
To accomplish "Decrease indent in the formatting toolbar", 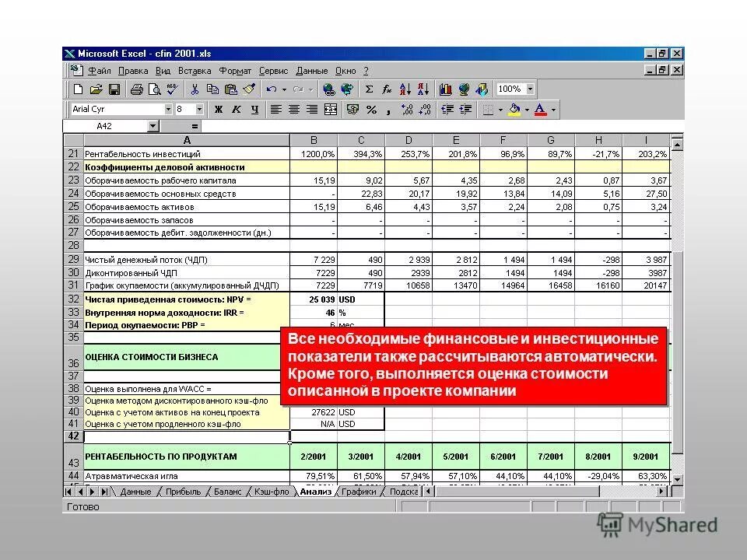I will (447, 110).
